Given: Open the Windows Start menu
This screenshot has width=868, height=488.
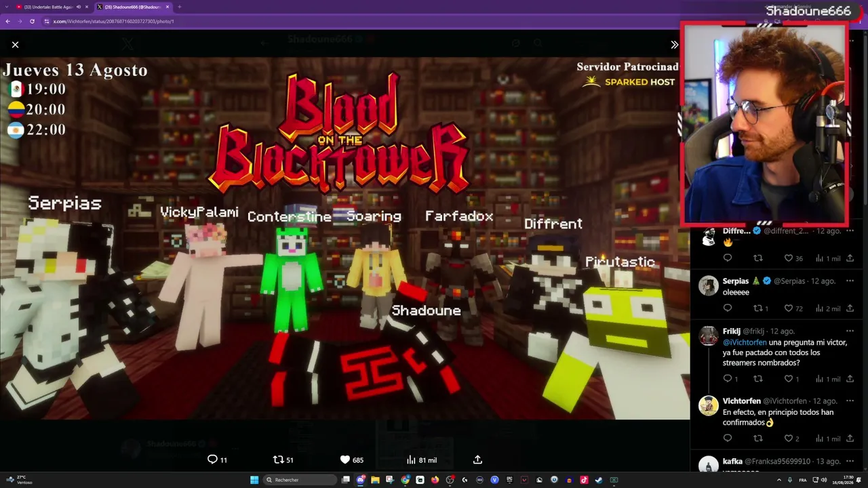Looking at the screenshot, I should (254, 480).
